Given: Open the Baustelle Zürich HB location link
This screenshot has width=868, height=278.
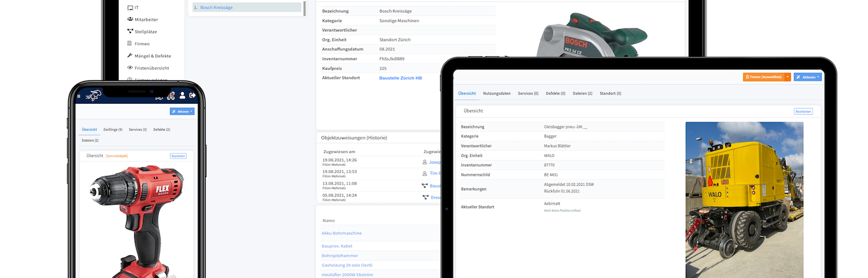Looking at the screenshot, I should 400,78.
